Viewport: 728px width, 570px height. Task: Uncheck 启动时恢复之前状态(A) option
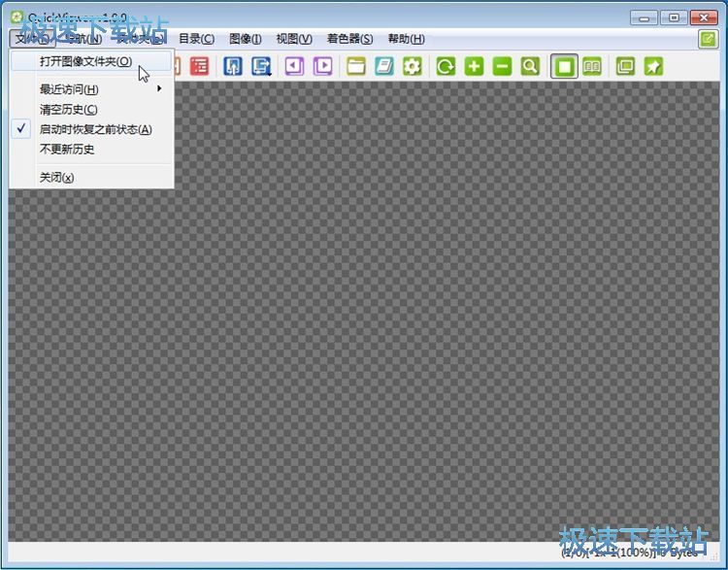tap(91, 129)
